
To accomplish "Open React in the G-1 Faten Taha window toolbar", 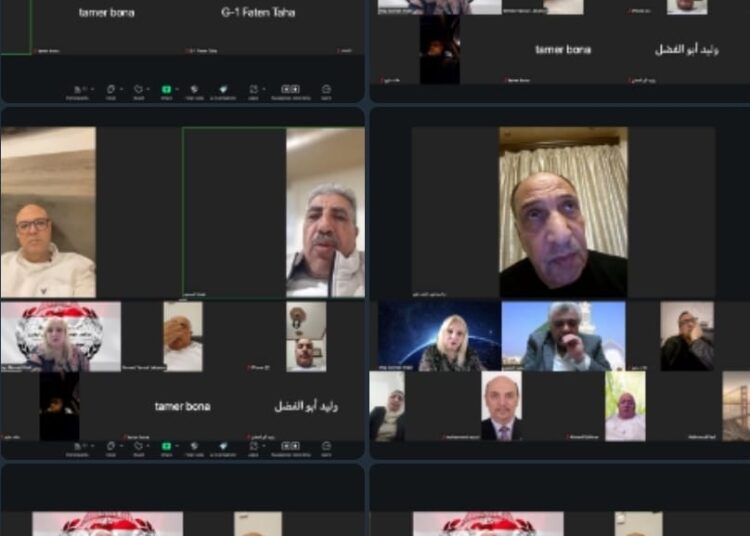I will point(138,92).
